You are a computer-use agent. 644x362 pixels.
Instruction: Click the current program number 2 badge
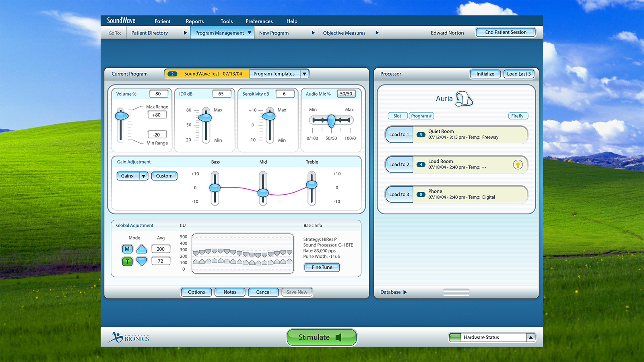pos(172,74)
